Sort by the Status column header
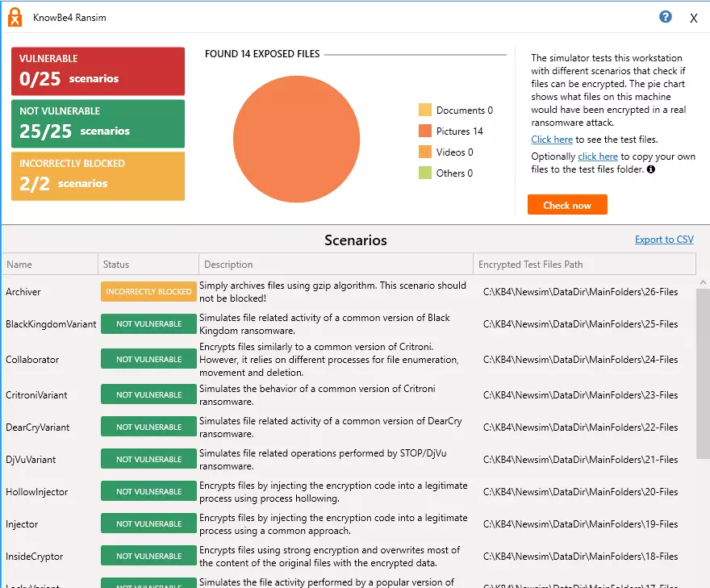 [x=148, y=265]
